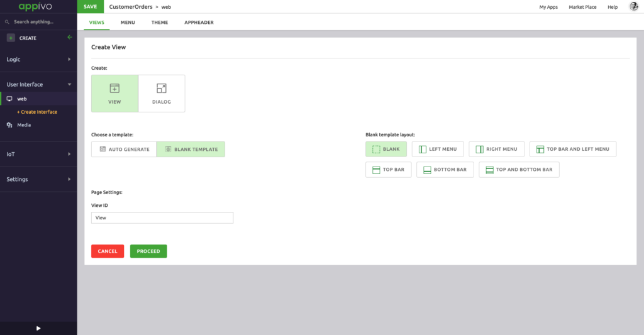Click the Search anything field
Screen dimensions: 644x335
pos(38,22)
